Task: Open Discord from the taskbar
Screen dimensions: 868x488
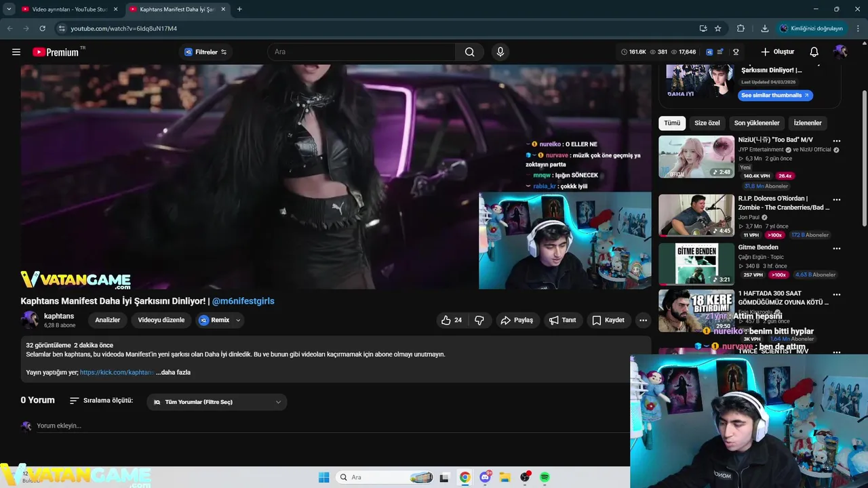Action: coord(485,477)
